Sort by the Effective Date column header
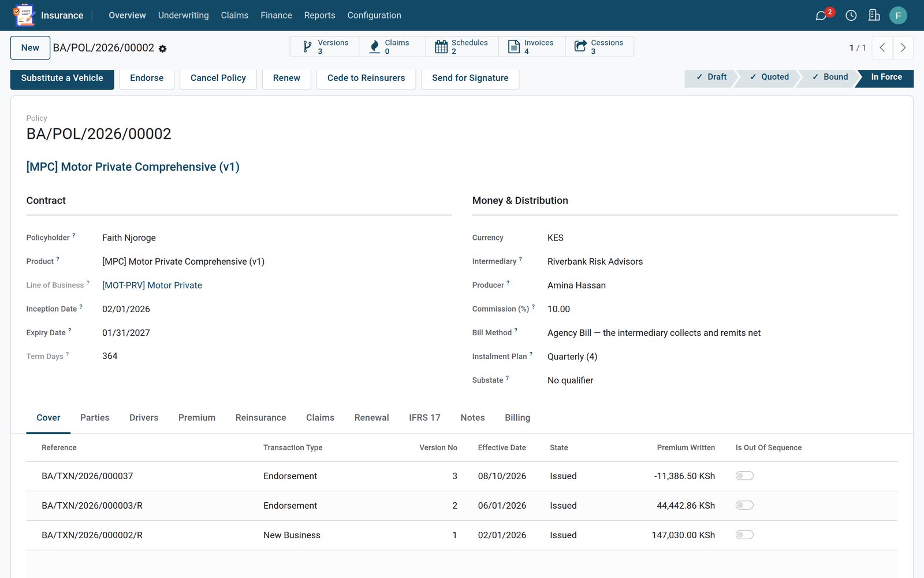924x578 pixels. 502,448
